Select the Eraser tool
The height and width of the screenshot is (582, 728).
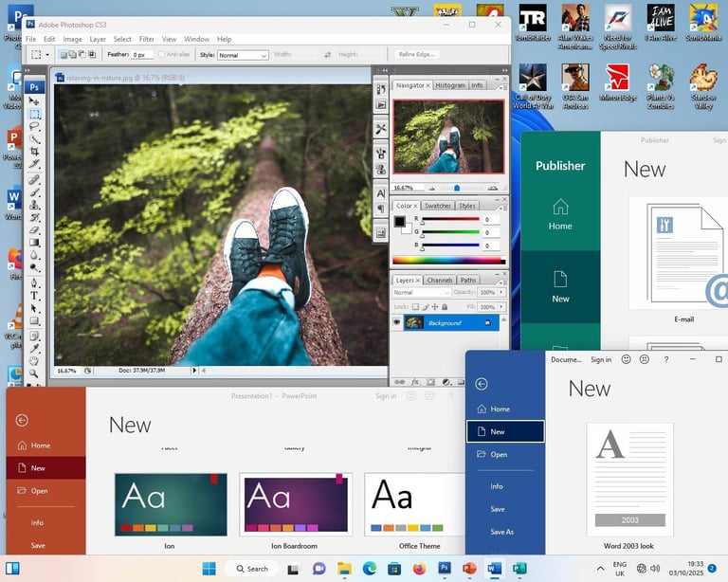pyautogui.click(x=34, y=229)
